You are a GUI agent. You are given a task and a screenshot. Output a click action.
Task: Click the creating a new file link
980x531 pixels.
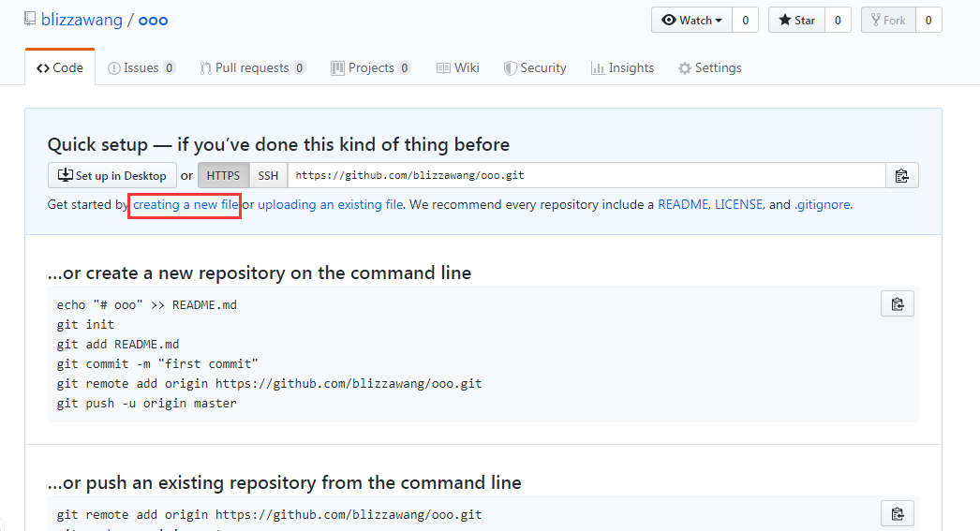186,205
